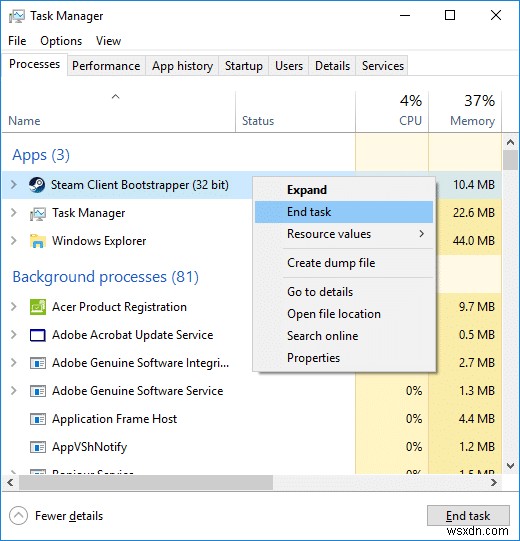Click the Windows Explorer folder icon
Image resolution: width=520 pixels, height=541 pixels.
(x=38, y=241)
